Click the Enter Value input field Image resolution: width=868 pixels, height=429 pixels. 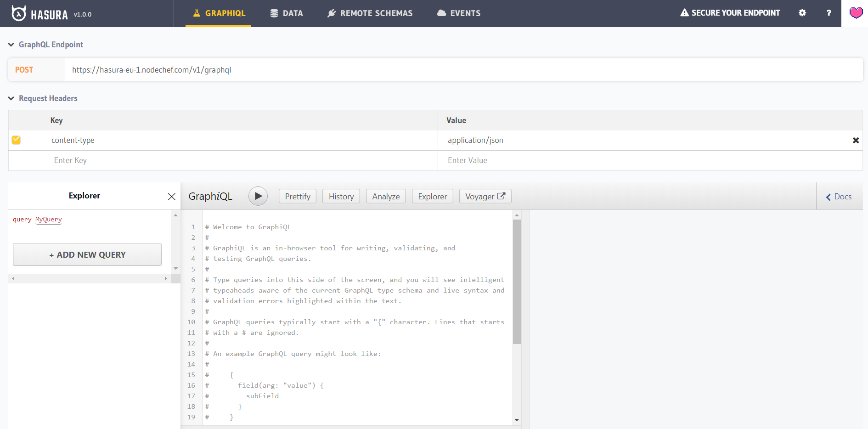650,160
